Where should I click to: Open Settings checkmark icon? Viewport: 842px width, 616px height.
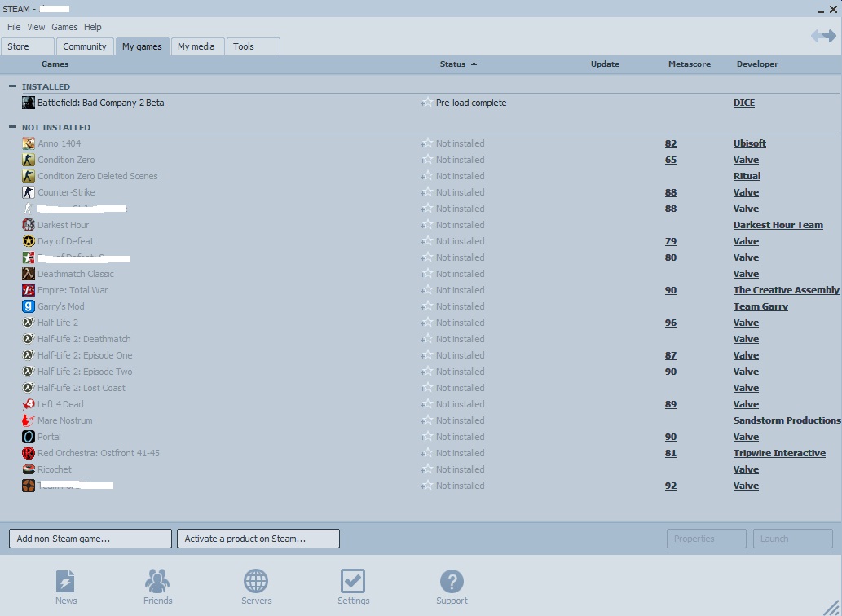(353, 582)
